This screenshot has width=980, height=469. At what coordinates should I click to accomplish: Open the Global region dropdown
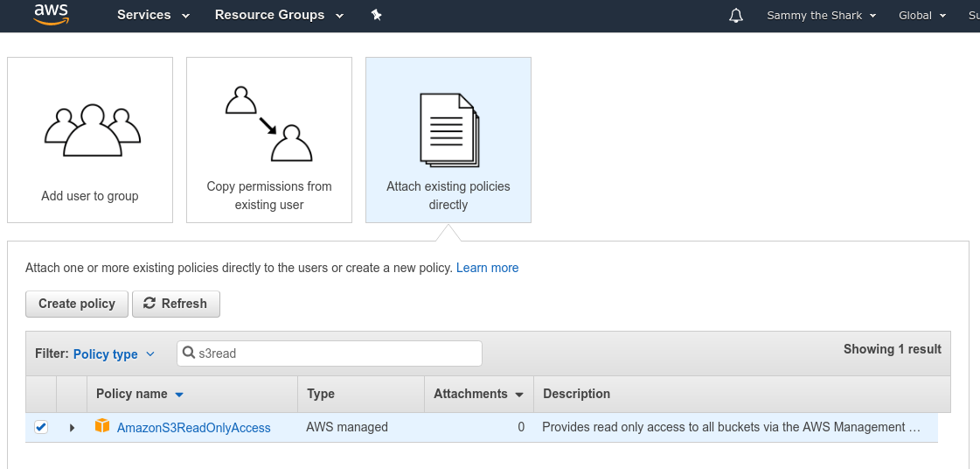point(922,16)
